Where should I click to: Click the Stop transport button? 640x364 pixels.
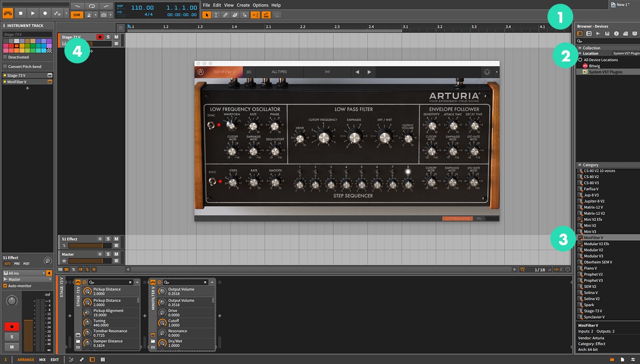point(21,13)
